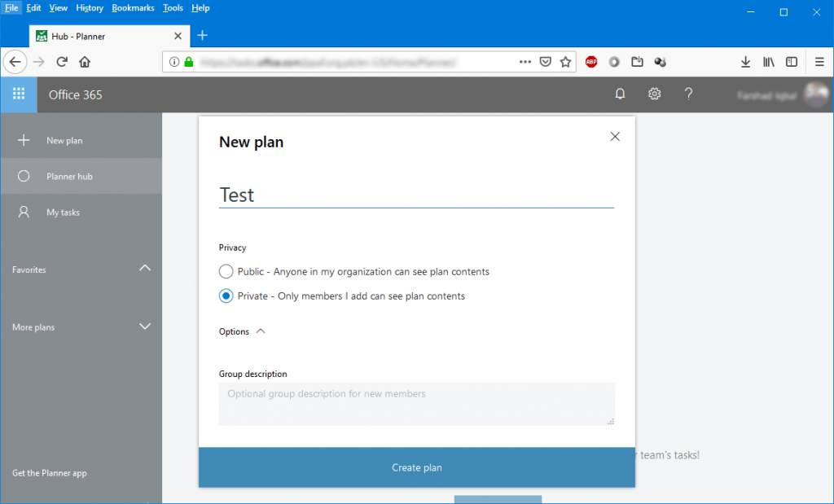834x504 pixels.
Task: Open notifications with the bell icon
Action: [x=620, y=94]
